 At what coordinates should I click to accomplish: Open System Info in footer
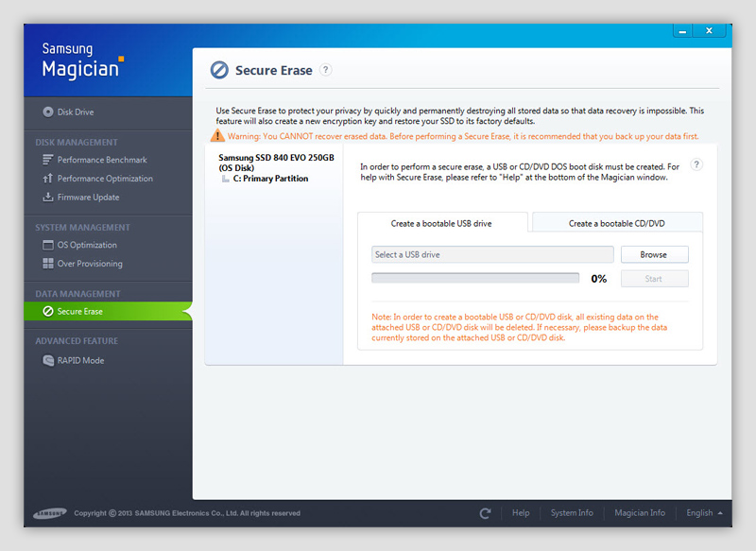572,513
